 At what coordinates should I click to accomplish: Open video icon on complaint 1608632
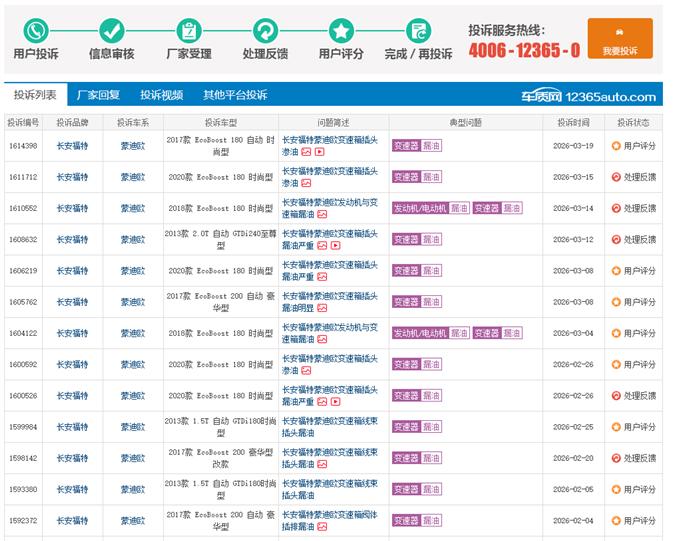(x=336, y=246)
